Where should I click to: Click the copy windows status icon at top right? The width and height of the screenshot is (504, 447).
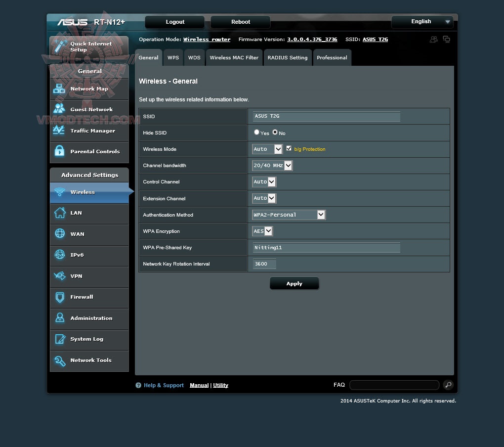click(x=447, y=39)
